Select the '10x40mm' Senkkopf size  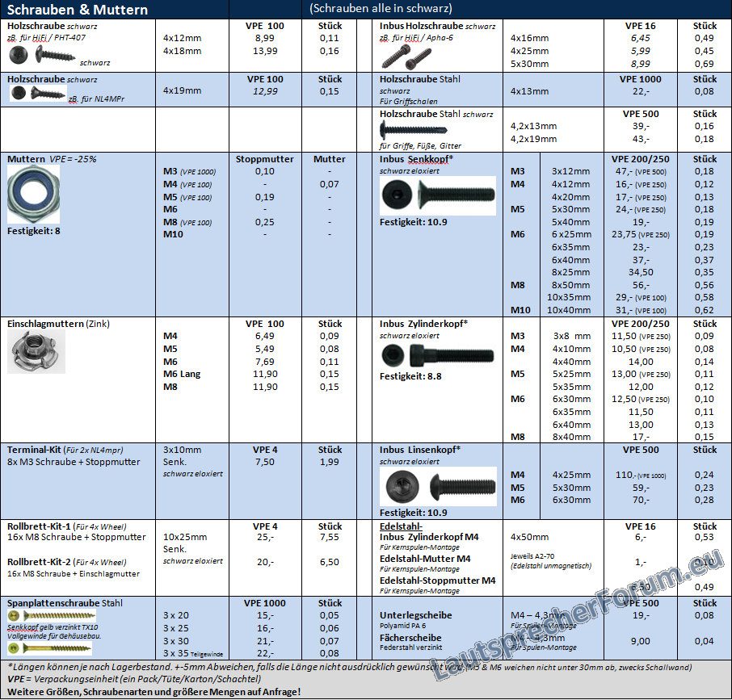point(569,310)
